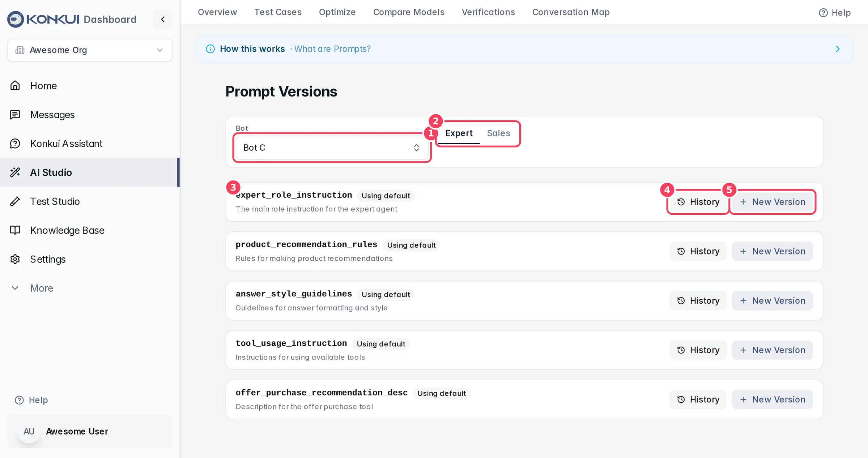Expand the How this works banner chevron
This screenshot has height=458, width=868.
click(x=838, y=49)
